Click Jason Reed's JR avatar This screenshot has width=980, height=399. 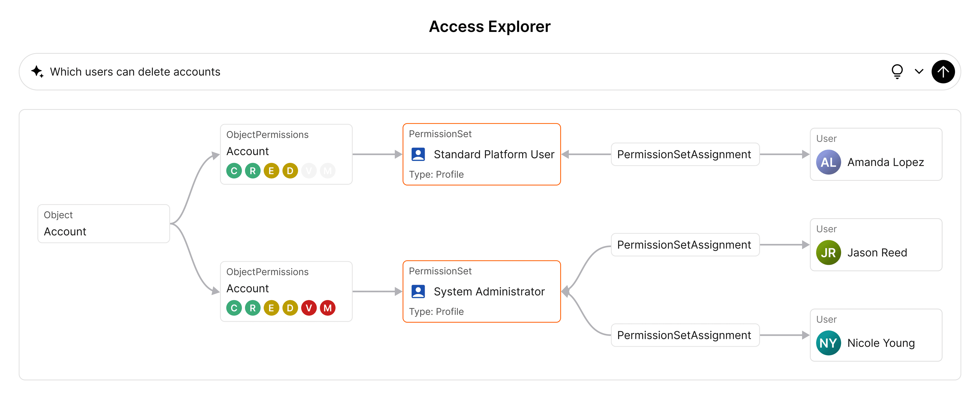828,253
